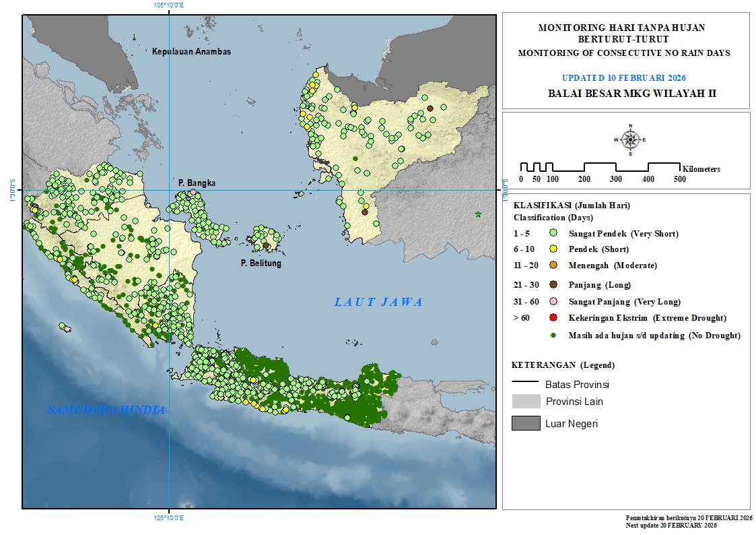Click the Kepulauan Anambas map label
The image size is (756, 535).
tap(191, 52)
